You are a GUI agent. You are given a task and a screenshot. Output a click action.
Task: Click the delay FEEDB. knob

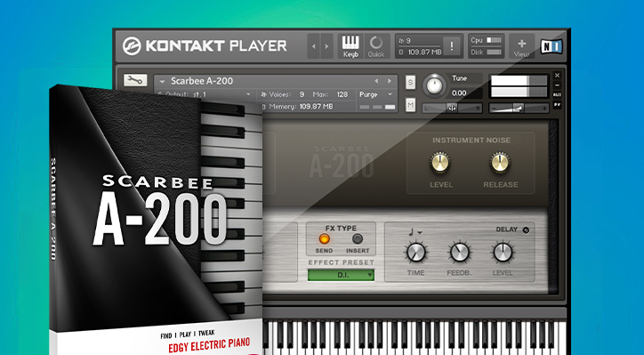[x=460, y=253]
